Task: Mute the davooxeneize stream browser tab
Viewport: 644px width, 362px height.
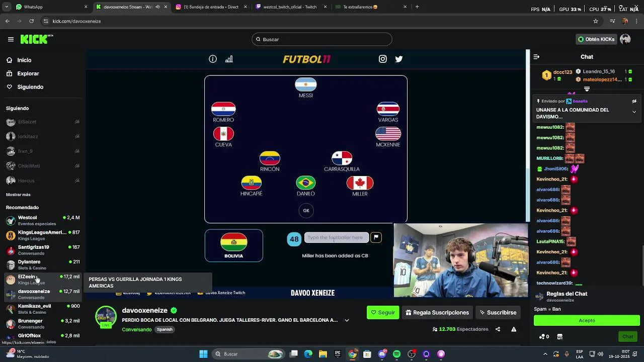Action: tap(157, 7)
